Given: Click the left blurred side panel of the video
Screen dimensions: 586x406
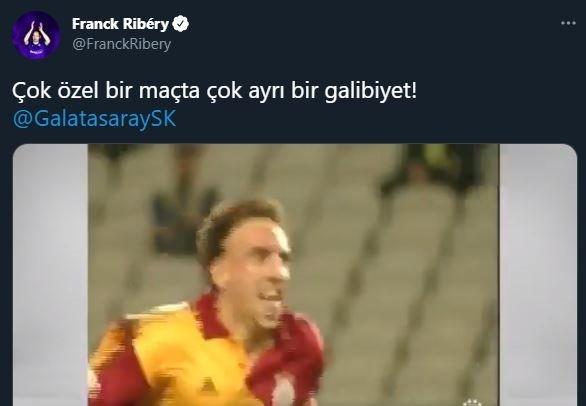Looking at the screenshot, I should pos(50,275).
